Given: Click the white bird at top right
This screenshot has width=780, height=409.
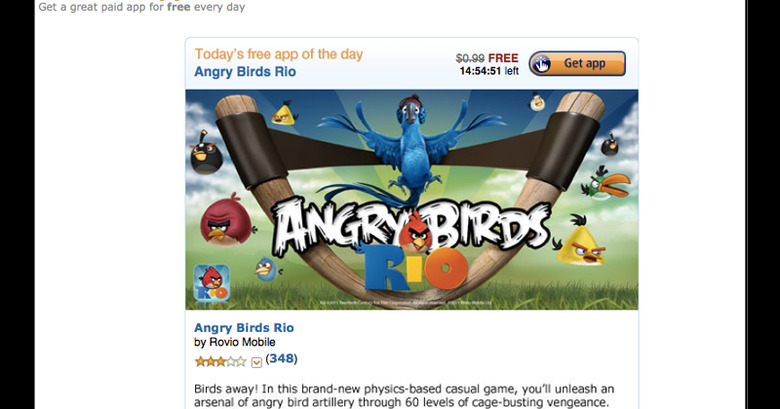Looking at the screenshot, I should (x=536, y=102).
